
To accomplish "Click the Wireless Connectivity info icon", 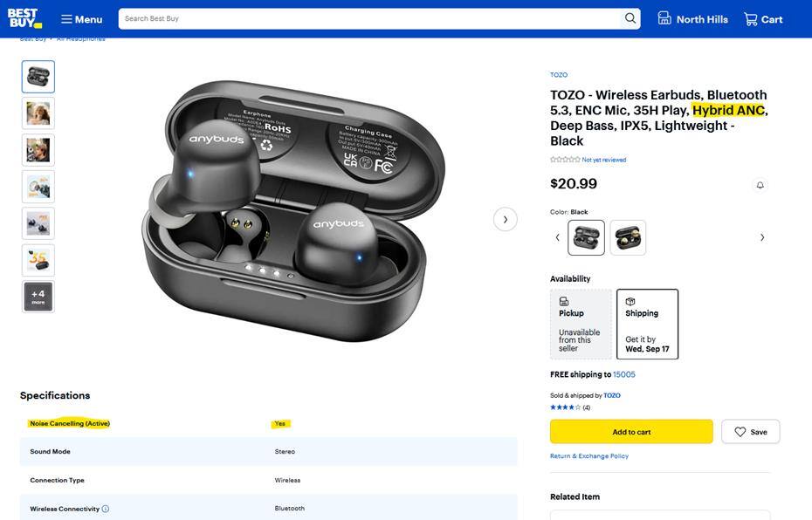I will point(106,509).
